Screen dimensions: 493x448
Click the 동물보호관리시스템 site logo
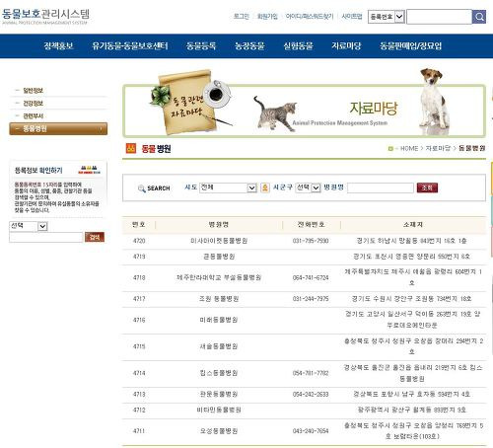[45, 16]
